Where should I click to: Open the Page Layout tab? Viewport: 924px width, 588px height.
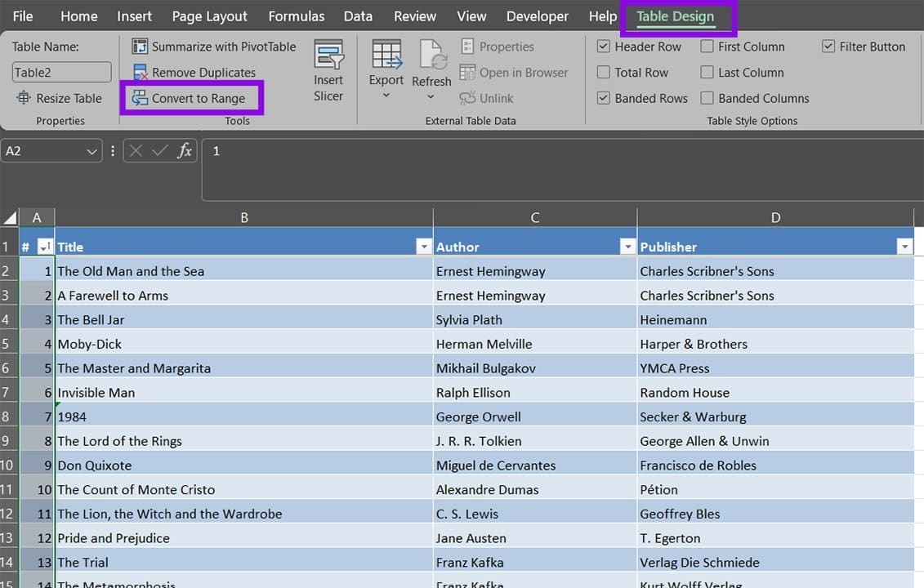pyautogui.click(x=210, y=16)
